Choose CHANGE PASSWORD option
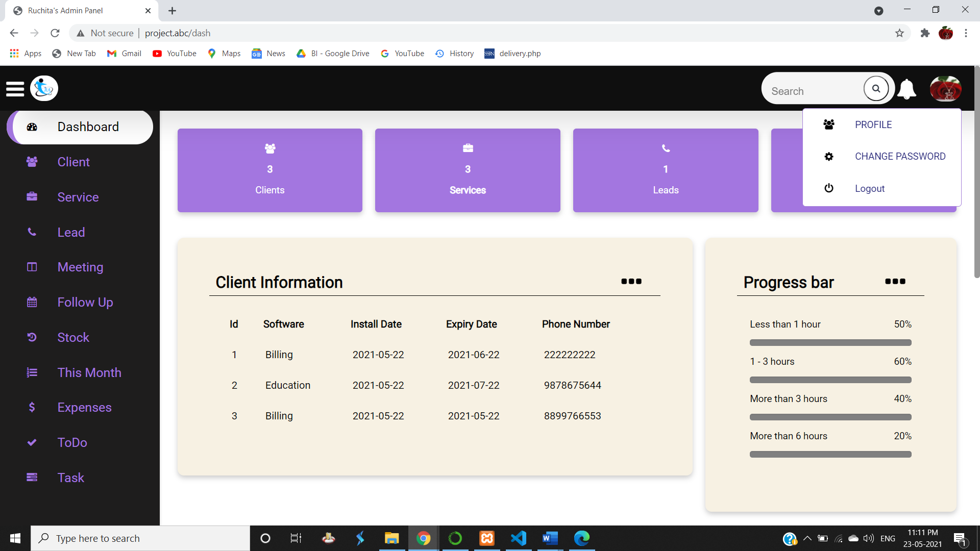This screenshot has height=551, width=980. pyautogui.click(x=900, y=157)
